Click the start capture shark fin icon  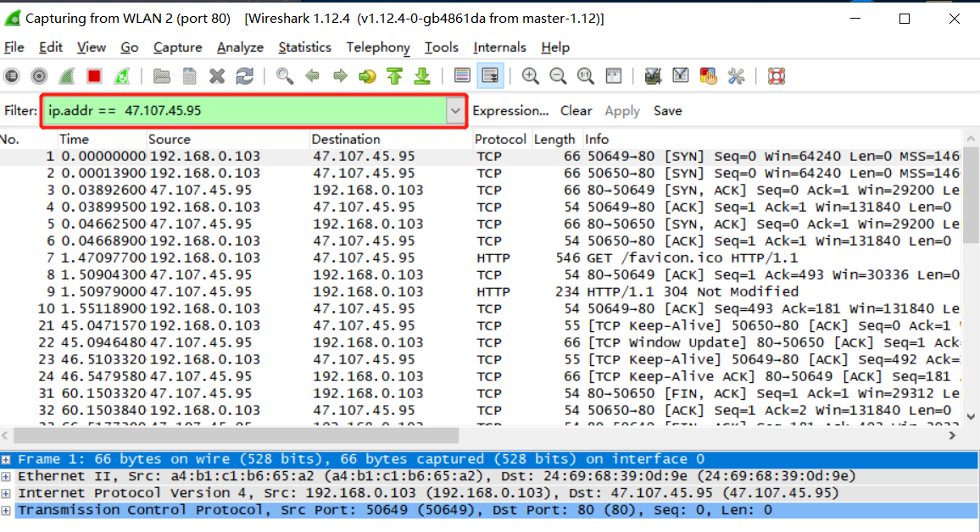click(66, 76)
